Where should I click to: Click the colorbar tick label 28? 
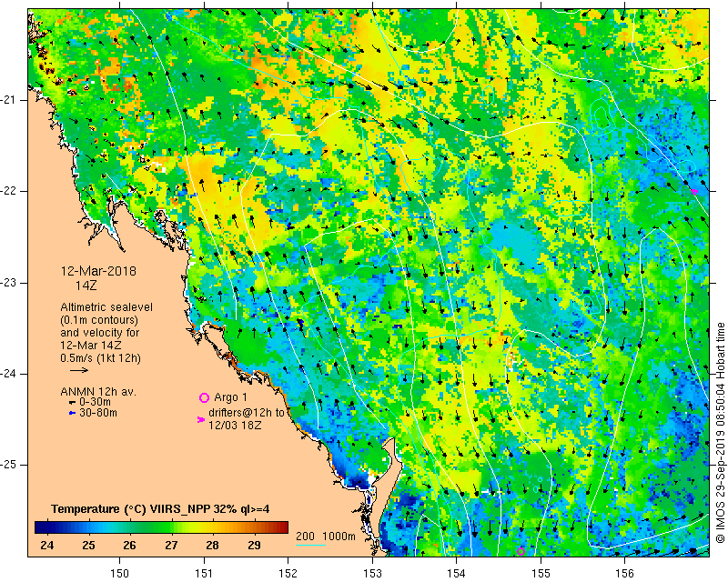tap(213, 545)
